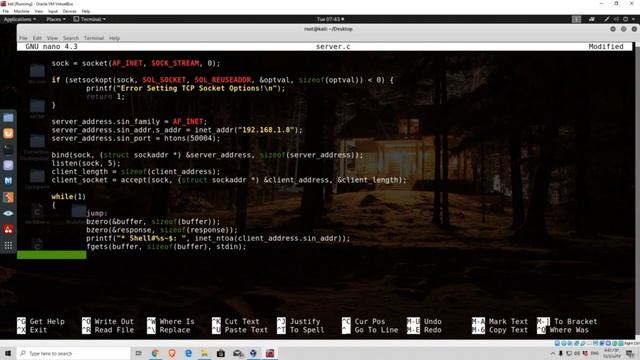640x360 pixels.
Task: Click the workspace switcher in top bar
Action: [576, 19]
